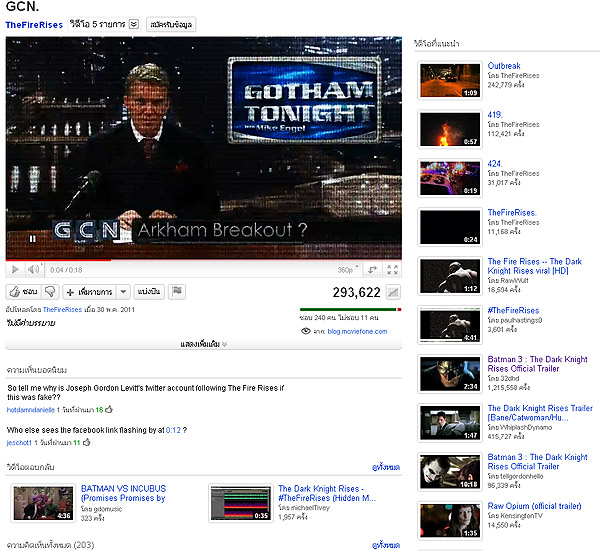Open the #TheFireRises Hidden M... response thumbnail
The width and height of the screenshot is (600, 551).
241,503
